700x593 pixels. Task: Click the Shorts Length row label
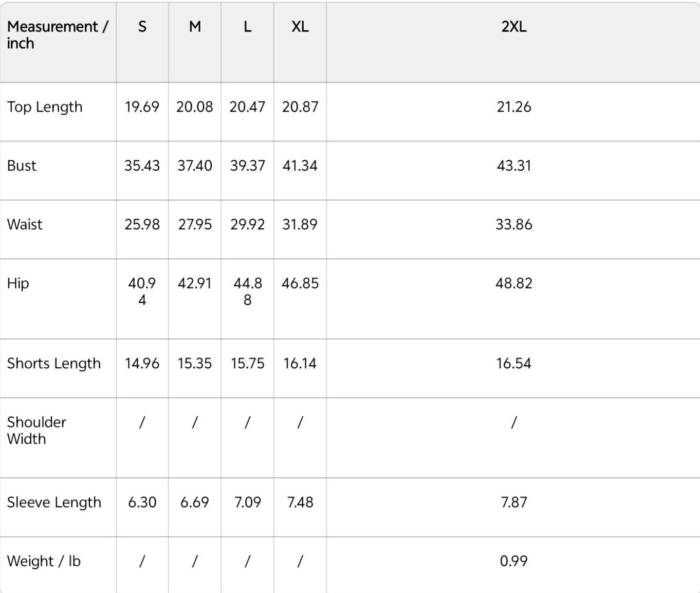coord(54,364)
